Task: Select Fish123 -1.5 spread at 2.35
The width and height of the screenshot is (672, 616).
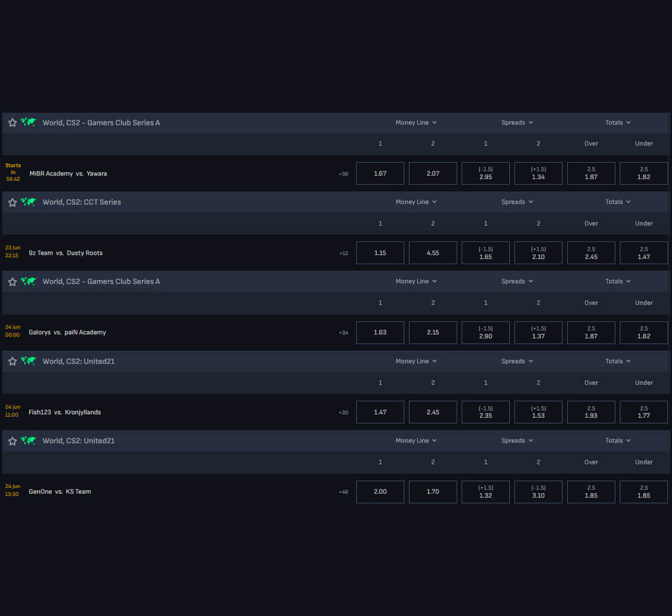Action: click(486, 412)
